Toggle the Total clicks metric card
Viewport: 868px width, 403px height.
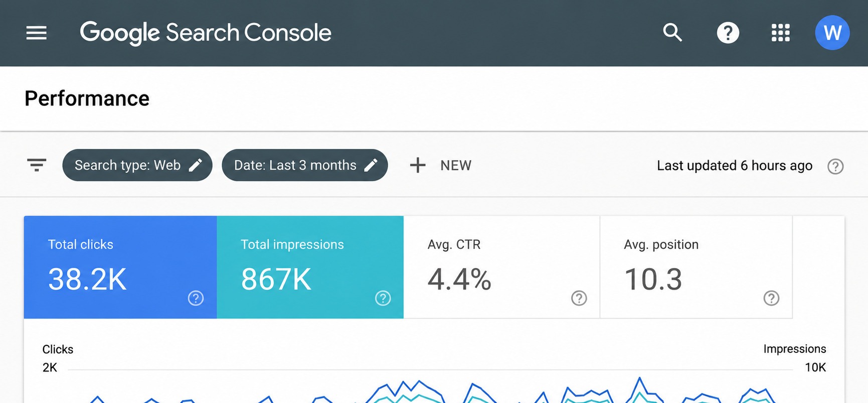click(x=120, y=267)
